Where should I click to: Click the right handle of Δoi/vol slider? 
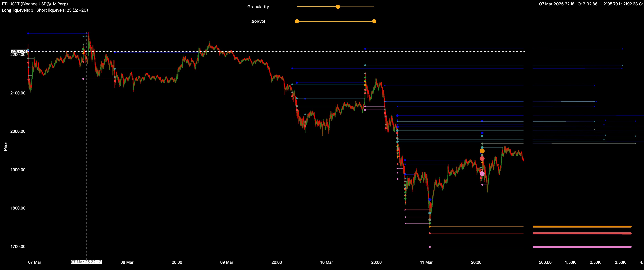[374, 21]
